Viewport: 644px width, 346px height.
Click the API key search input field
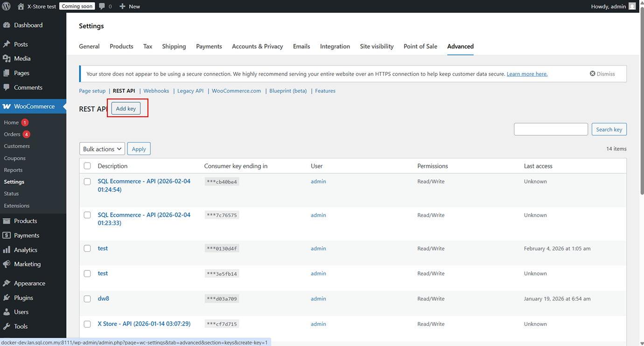[x=551, y=129]
